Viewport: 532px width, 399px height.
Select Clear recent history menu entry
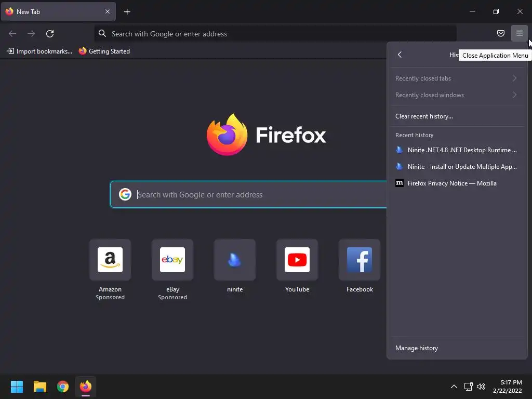coord(457,116)
